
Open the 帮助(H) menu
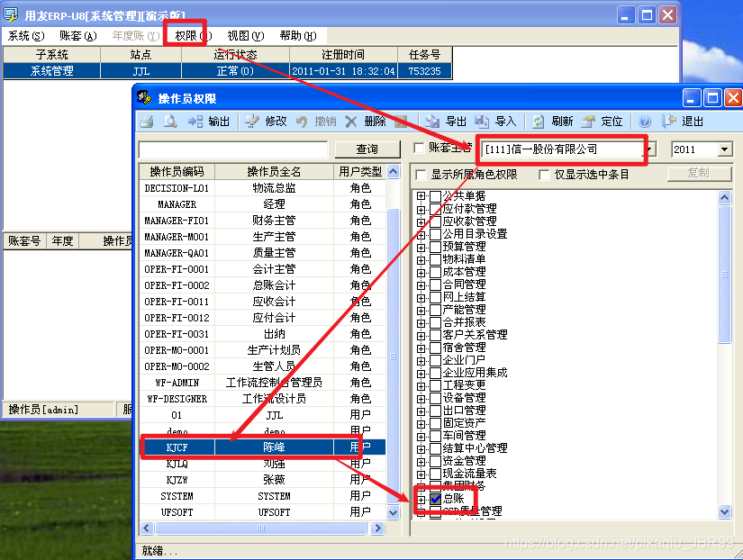coord(298,36)
